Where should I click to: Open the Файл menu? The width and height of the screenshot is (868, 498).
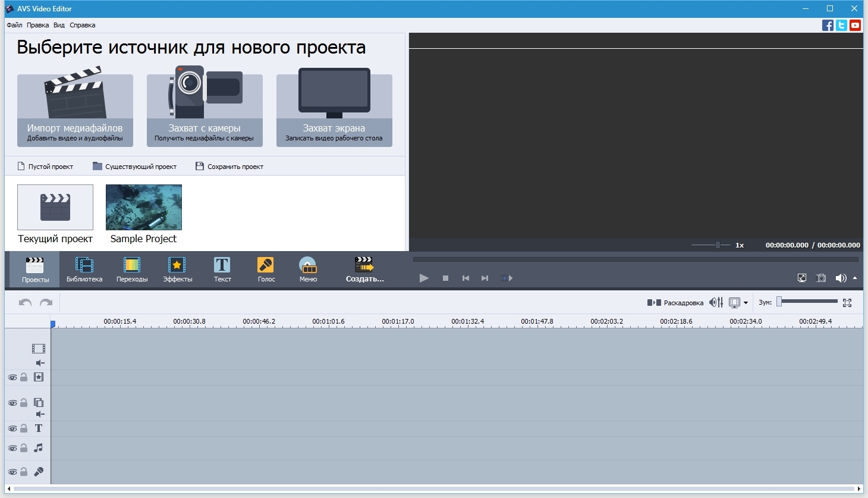coord(14,25)
